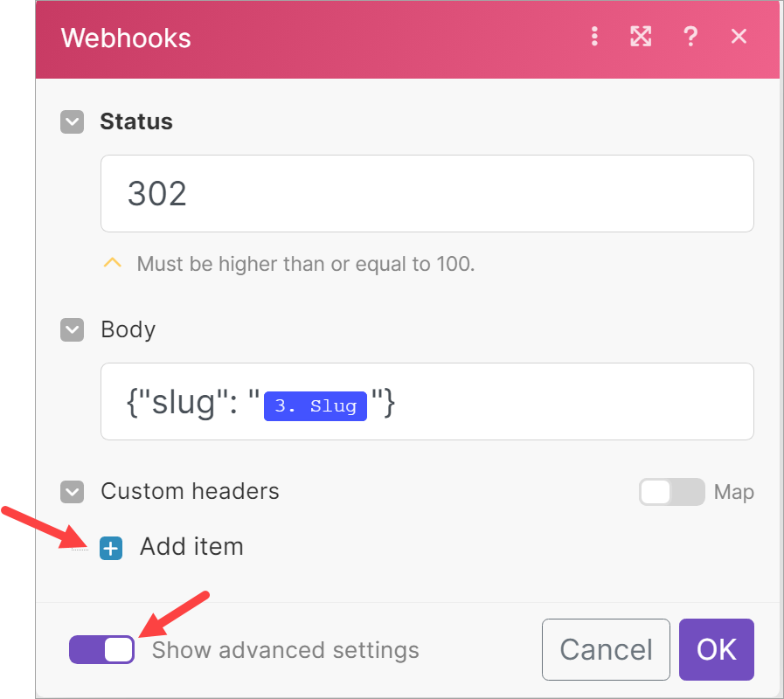
Task: Cancel the Webhooks dialog
Action: [x=606, y=649]
